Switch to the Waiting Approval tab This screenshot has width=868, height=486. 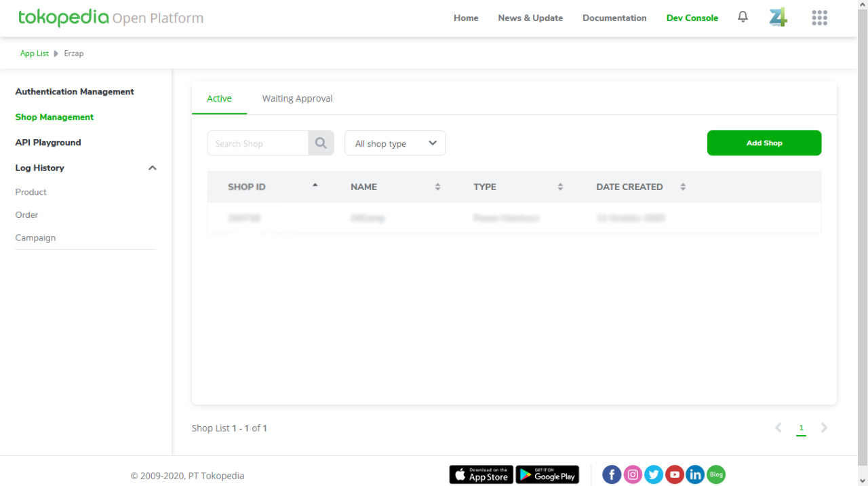pyautogui.click(x=297, y=98)
